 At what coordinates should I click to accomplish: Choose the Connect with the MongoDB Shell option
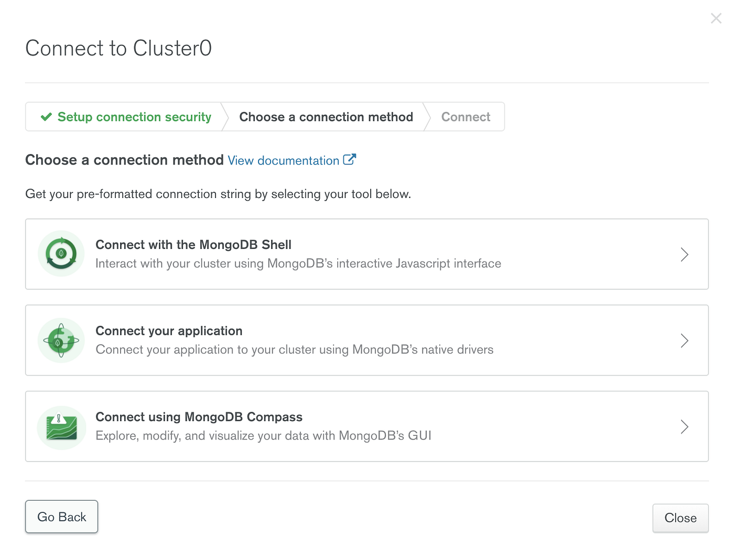pyautogui.click(x=366, y=254)
